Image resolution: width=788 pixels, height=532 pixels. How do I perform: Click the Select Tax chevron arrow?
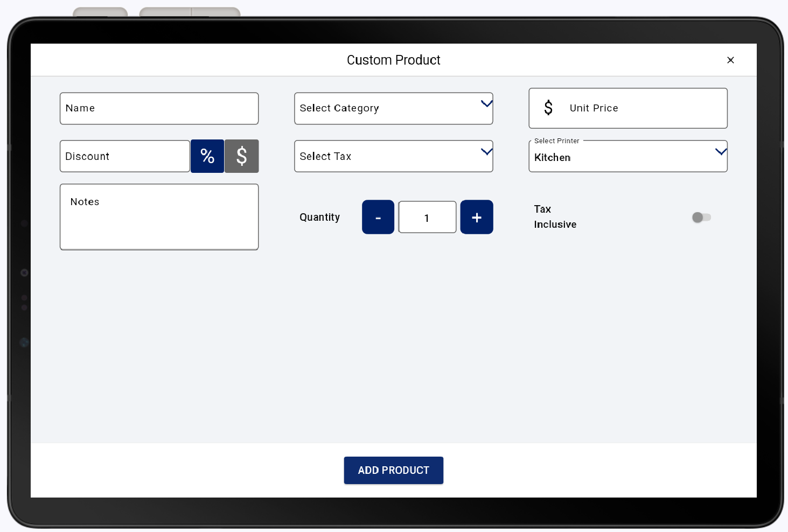[486, 152]
